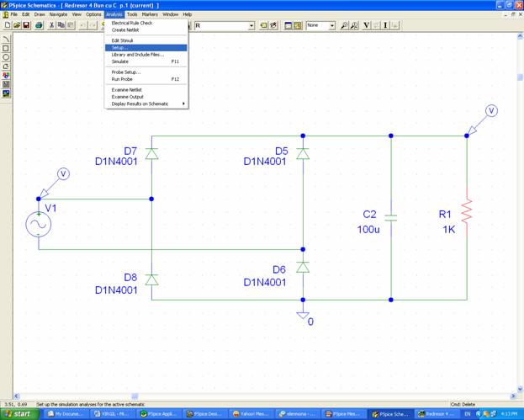
Task: Click the voltage marker V toolbar icon
Action: click(366, 26)
